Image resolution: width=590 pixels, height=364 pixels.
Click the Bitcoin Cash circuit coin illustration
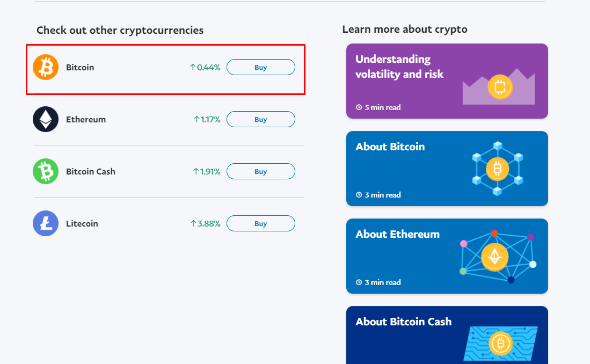501,342
